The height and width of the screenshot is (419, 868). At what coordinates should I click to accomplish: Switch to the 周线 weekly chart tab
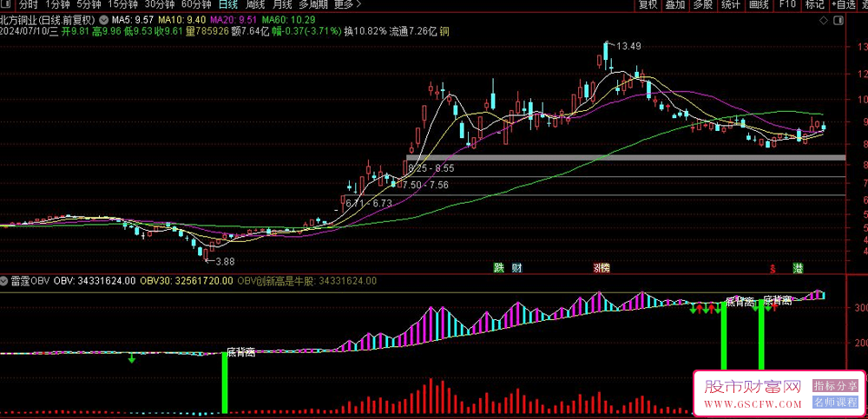255,5
